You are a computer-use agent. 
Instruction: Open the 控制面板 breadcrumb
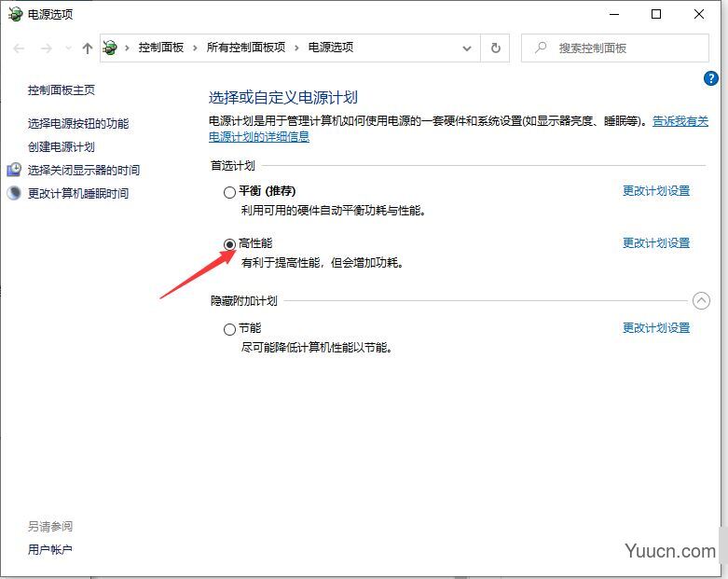coord(161,48)
